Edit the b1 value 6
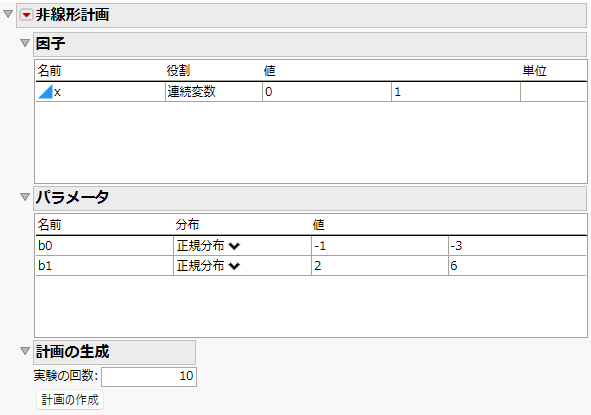 click(517, 266)
